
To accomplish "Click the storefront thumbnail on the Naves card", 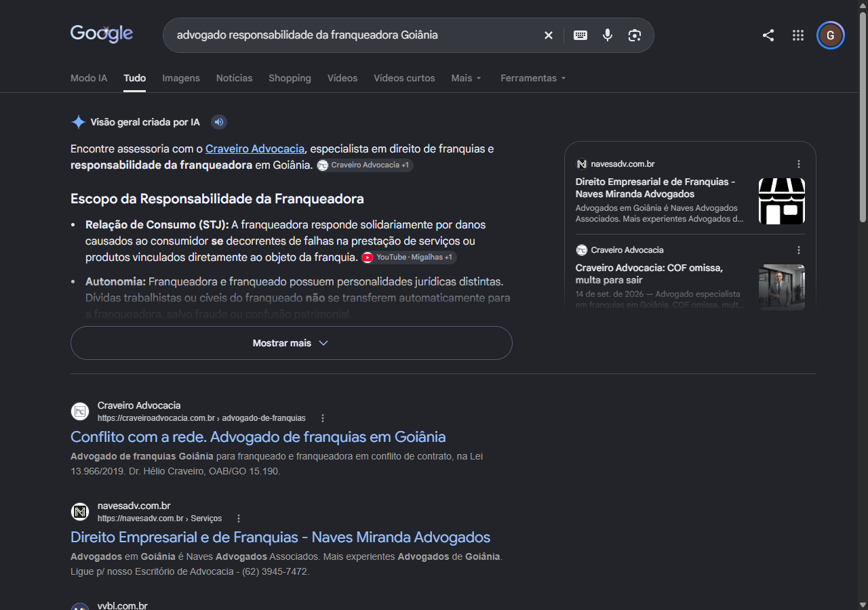I will coord(782,201).
